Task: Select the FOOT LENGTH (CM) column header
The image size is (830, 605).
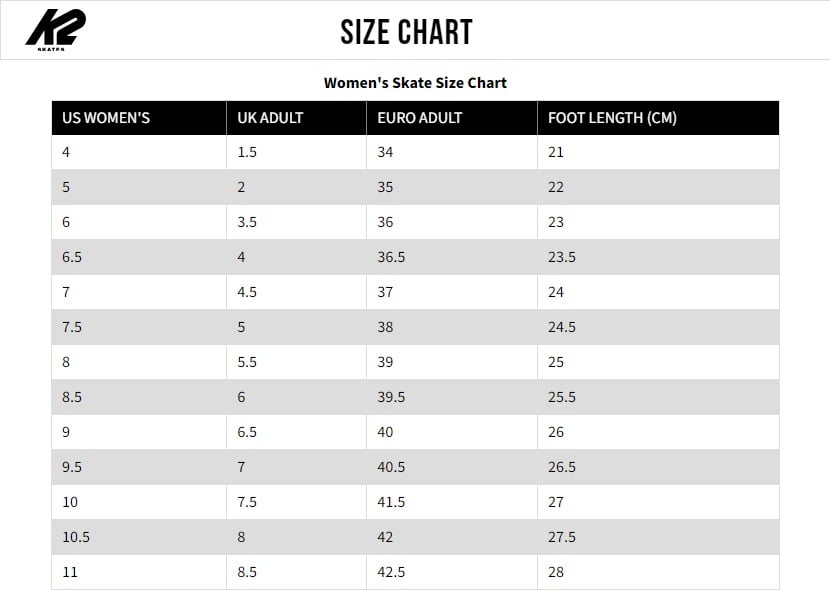Action: (612, 118)
